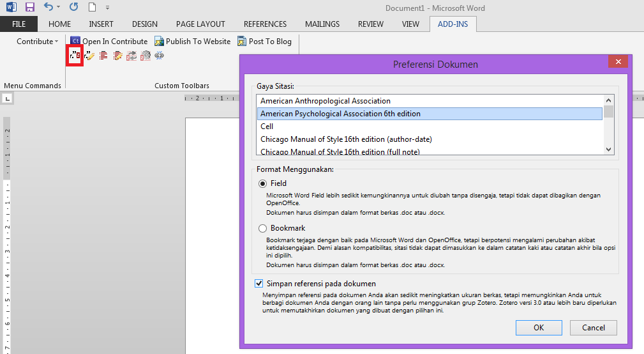The image size is (644, 354).
Task: Switch to the VIEW tab
Action: (x=410, y=24)
